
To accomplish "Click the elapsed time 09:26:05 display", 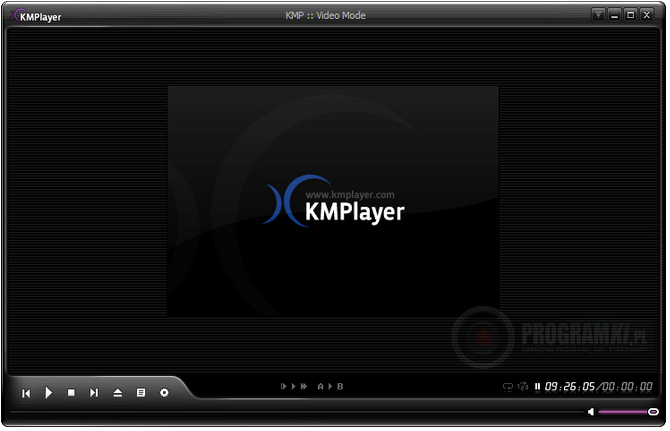I will pyautogui.click(x=570, y=387).
